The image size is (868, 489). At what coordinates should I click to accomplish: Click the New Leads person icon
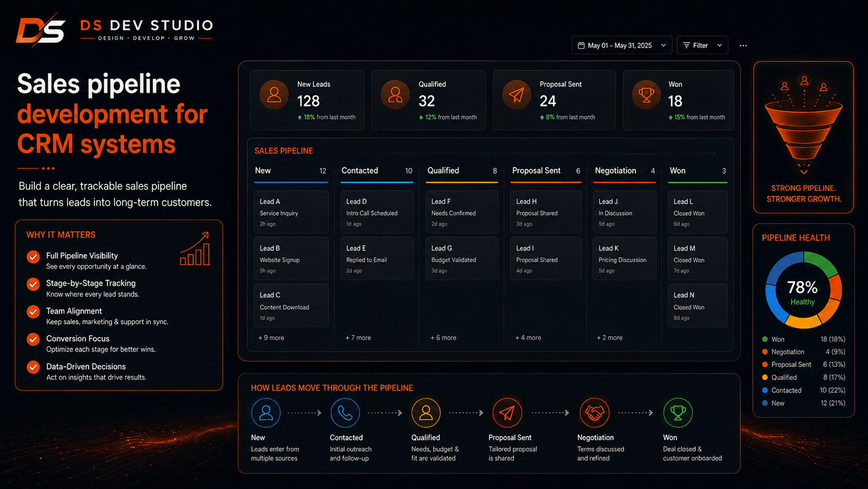[x=274, y=95]
